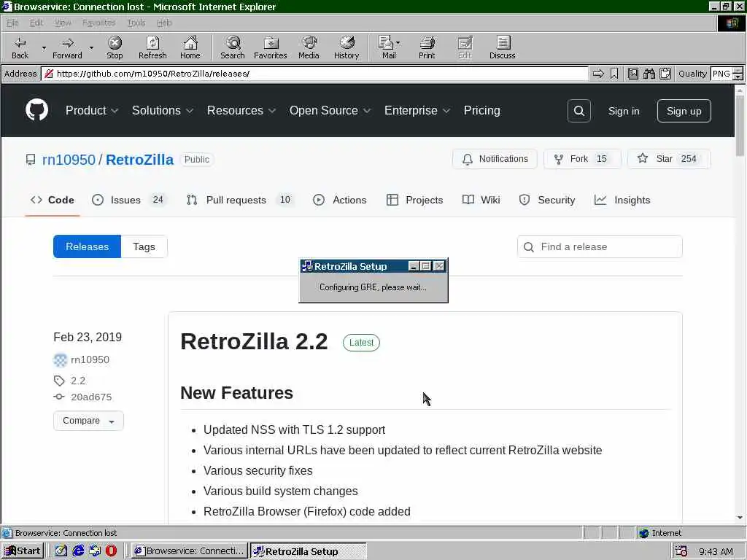Image resolution: width=747 pixels, height=560 pixels.
Task: Refresh the page with Refresh button
Action: 152,47
